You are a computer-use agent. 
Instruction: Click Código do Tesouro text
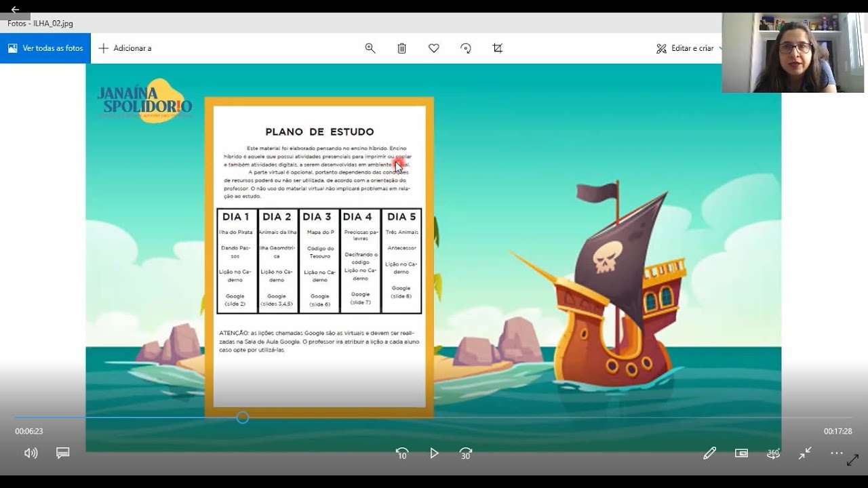(320, 252)
